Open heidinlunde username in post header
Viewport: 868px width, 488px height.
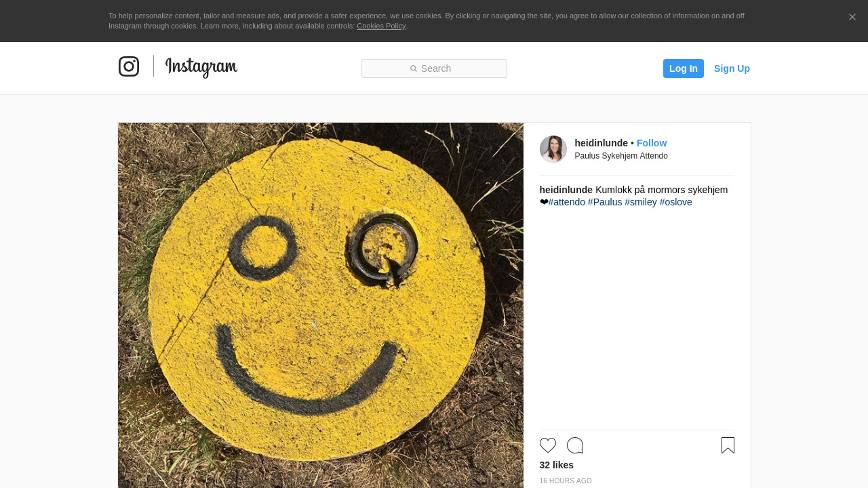click(x=601, y=143)
